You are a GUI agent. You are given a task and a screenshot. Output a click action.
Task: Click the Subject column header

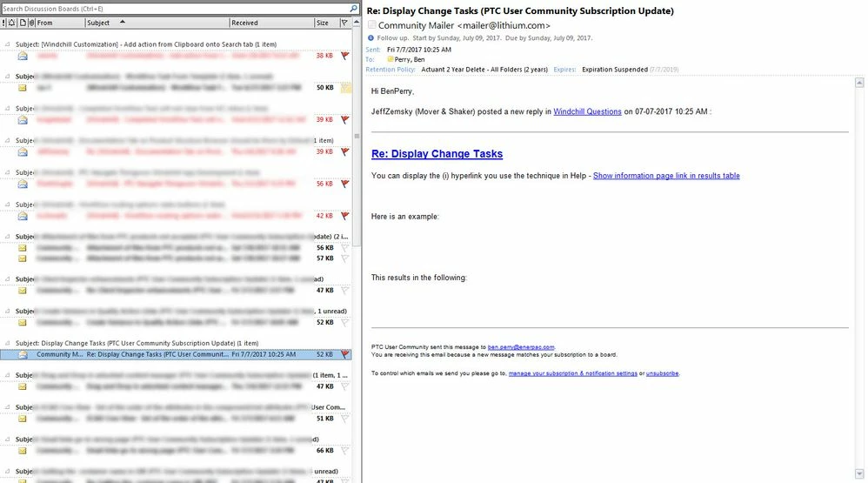157,23
